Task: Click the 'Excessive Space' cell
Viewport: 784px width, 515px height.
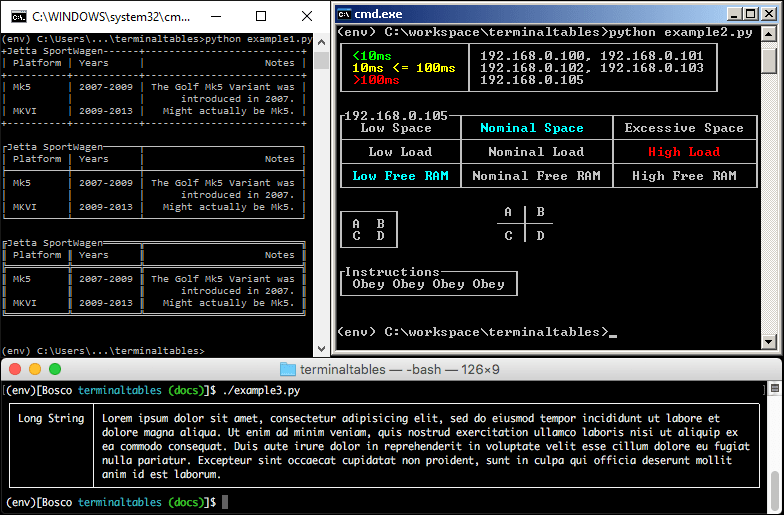Action: click(x=684, y=128)
